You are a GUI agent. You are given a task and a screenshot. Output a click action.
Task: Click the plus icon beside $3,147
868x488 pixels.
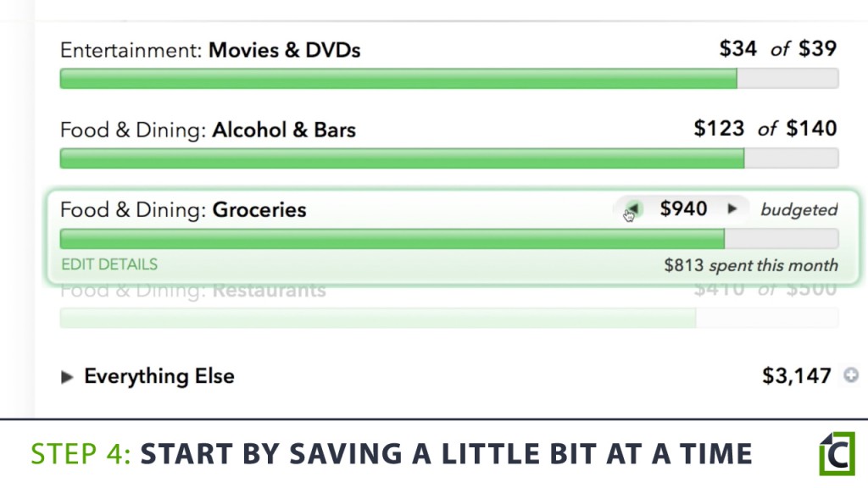851,375
